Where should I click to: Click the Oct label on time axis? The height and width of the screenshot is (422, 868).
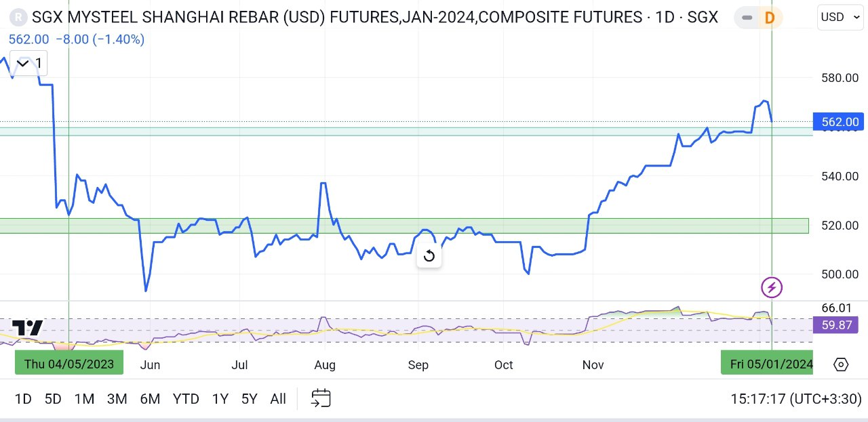click(504, 364)
